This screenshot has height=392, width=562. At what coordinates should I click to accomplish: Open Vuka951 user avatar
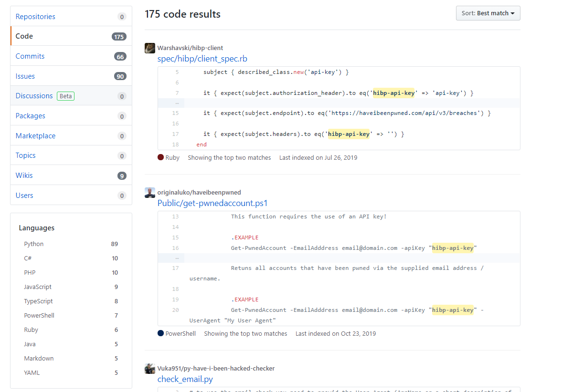click(x=150, y=369)
